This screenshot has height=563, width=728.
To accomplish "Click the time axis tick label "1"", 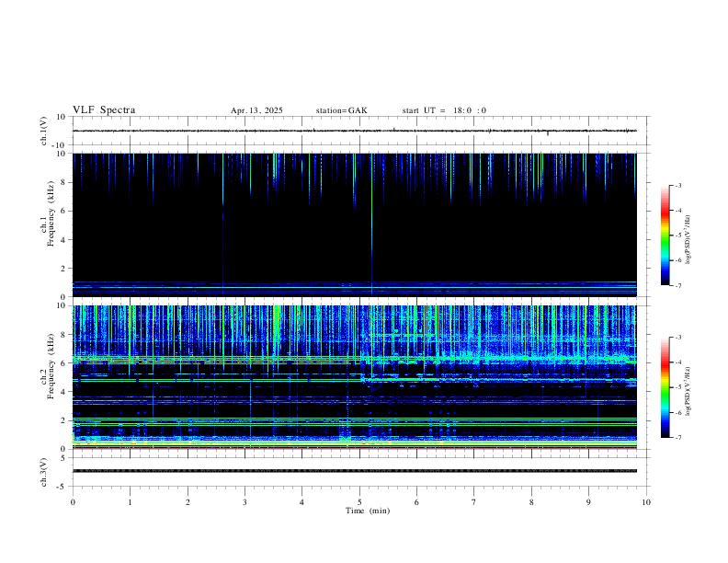I will 130,502.
